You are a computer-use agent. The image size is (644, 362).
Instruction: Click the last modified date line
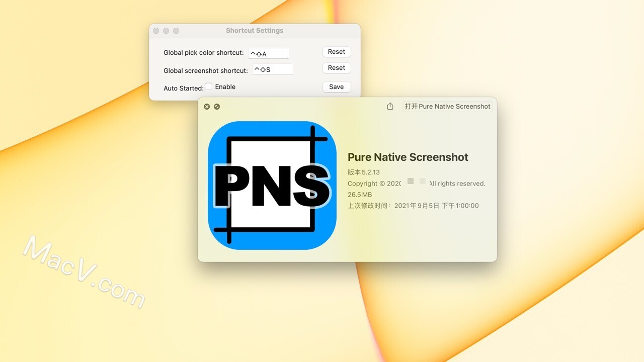point(413,206)
